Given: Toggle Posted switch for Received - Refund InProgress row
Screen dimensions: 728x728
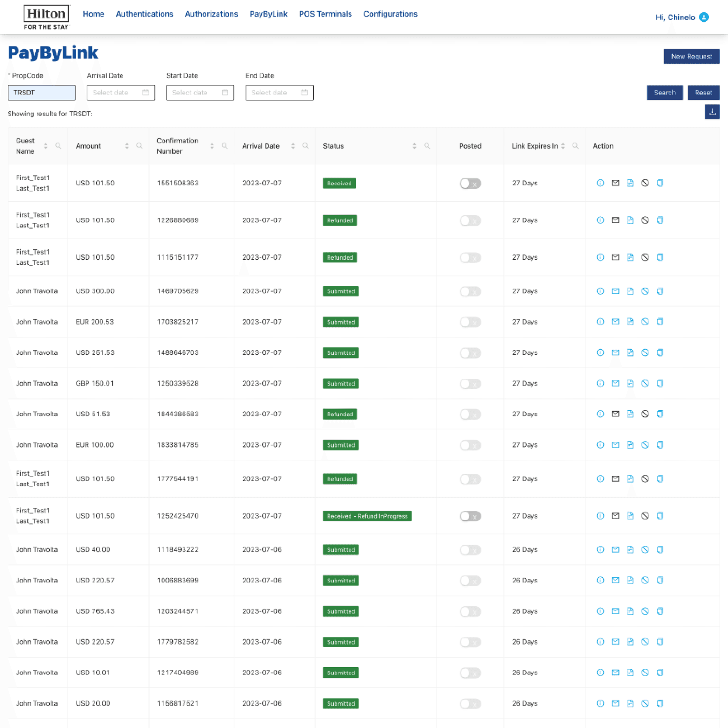Looking at the screenshot, I should 470,516.
